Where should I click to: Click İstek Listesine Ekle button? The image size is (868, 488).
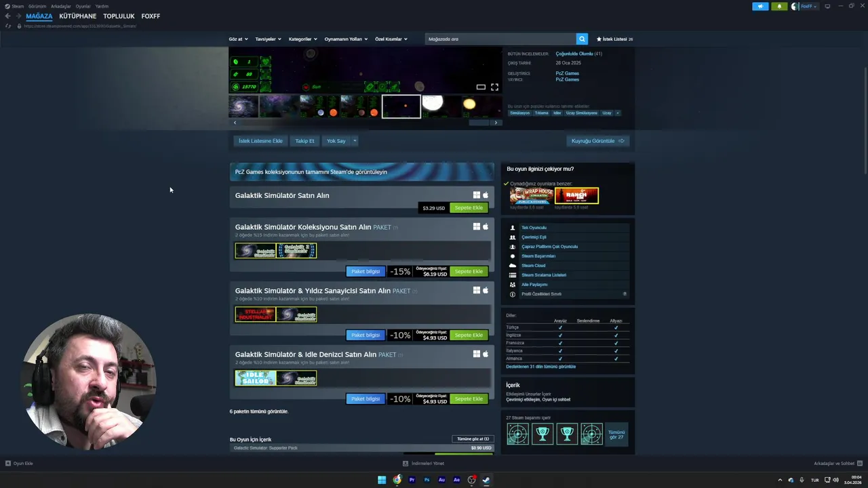[x=260, y=141]
